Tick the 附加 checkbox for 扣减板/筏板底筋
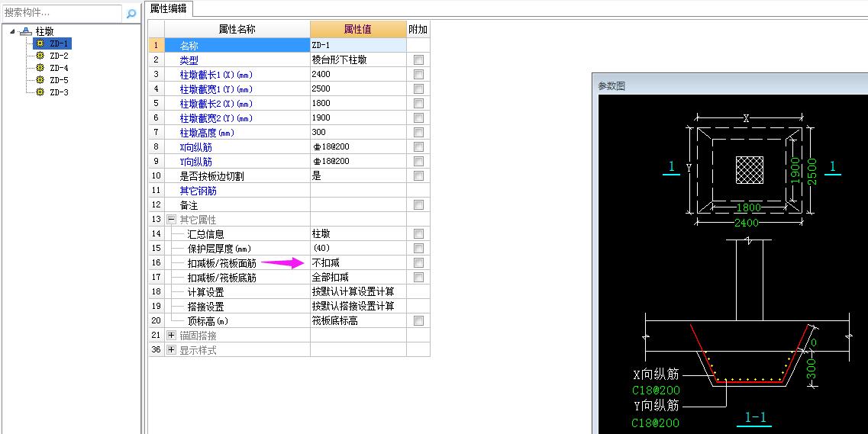 (418, 277)
